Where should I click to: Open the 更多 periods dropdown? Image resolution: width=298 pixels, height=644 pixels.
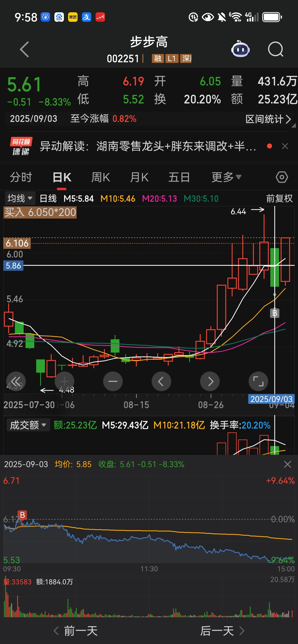(x=226, y=177)
